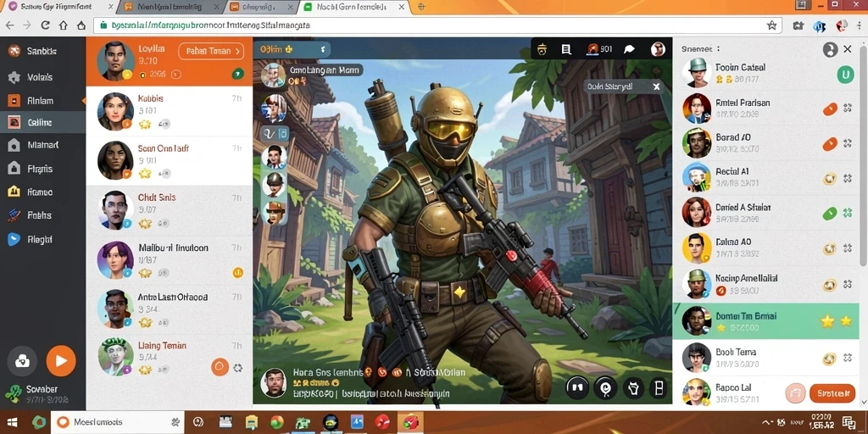This screenshot has width=868, height=434.
Task: Click the gear icon on Llaing Teman row
Action: (238, 368)
